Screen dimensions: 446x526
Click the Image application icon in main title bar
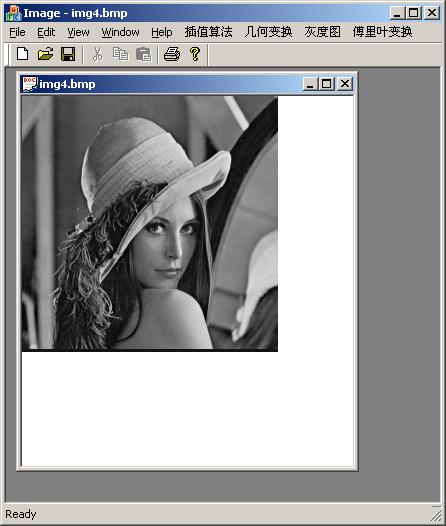(13, 13)
